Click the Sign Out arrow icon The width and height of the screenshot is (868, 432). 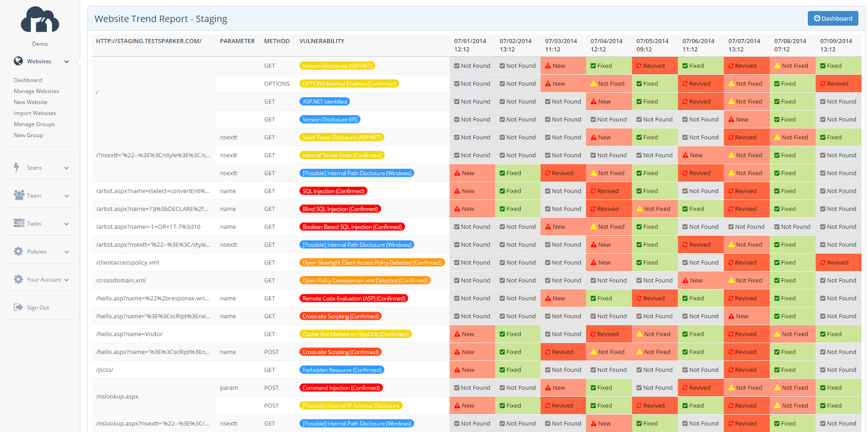point(18,307)
